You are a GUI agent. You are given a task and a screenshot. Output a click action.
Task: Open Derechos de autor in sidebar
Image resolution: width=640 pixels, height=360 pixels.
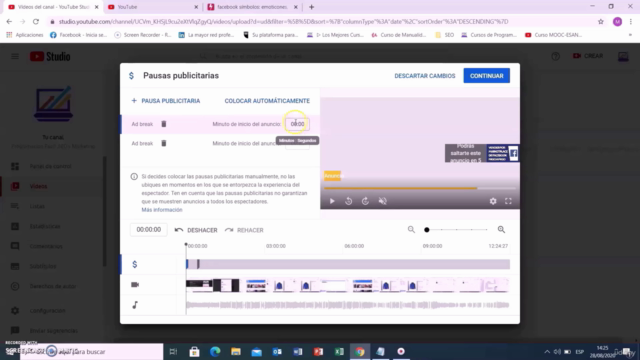53,286
